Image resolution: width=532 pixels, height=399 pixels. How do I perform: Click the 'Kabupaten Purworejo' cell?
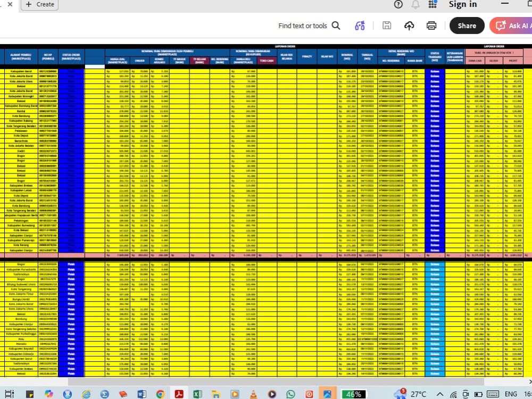click(x=21, y=240)
